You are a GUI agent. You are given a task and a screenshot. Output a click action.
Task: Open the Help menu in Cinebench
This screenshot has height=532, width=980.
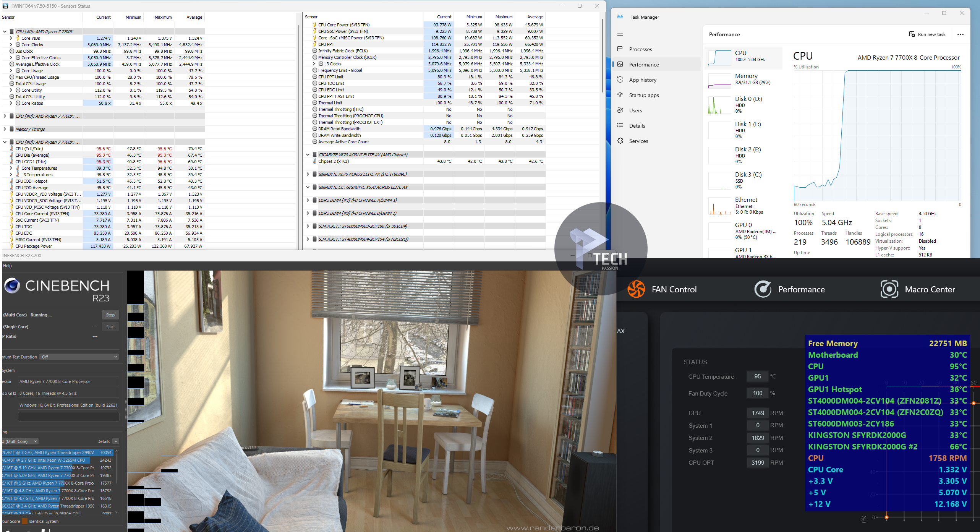[7, 266]
